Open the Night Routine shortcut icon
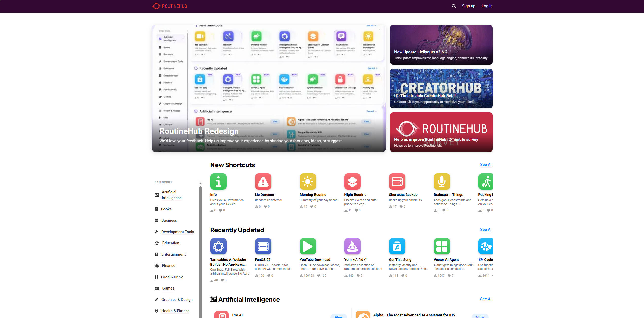The width and height of the screenshot is (644, 318). (x=353, y=181)
